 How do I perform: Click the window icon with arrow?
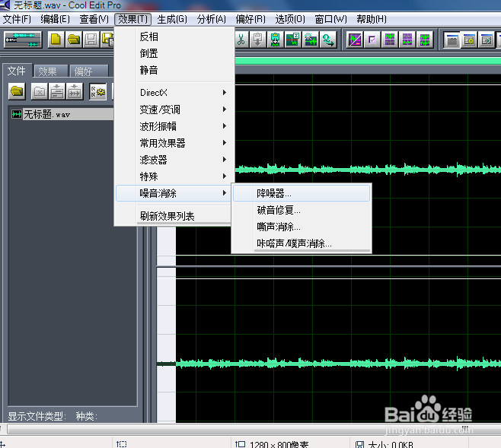[487, 40]
